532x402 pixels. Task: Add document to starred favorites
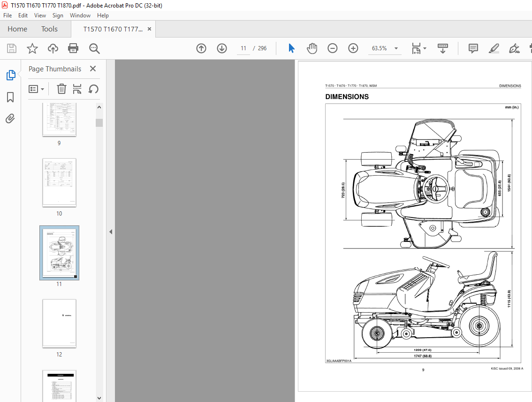[x=32, y=48]
